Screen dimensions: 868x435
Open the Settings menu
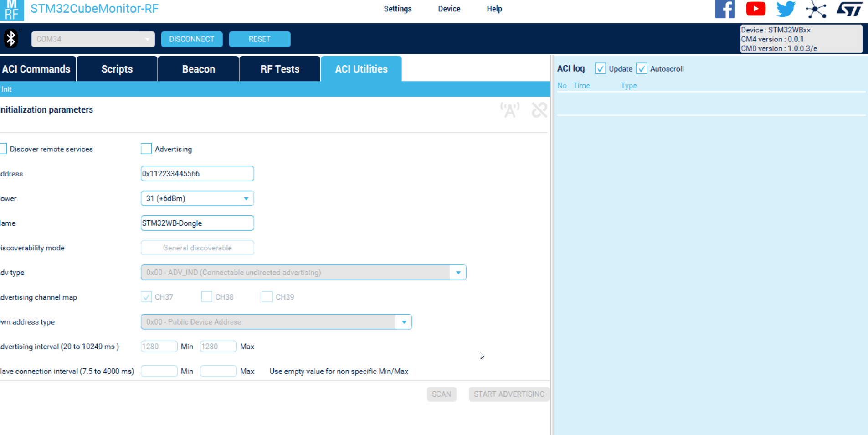pos(397,9)
